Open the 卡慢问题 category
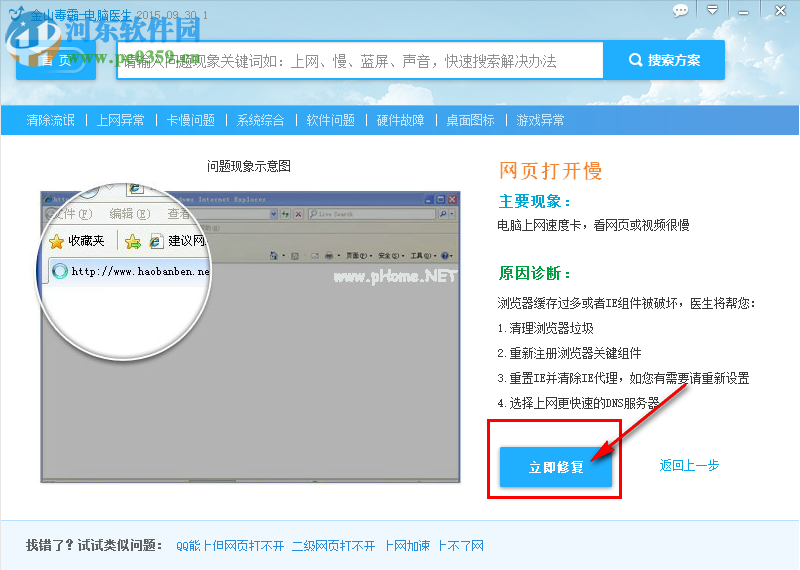 click(190, 120)
